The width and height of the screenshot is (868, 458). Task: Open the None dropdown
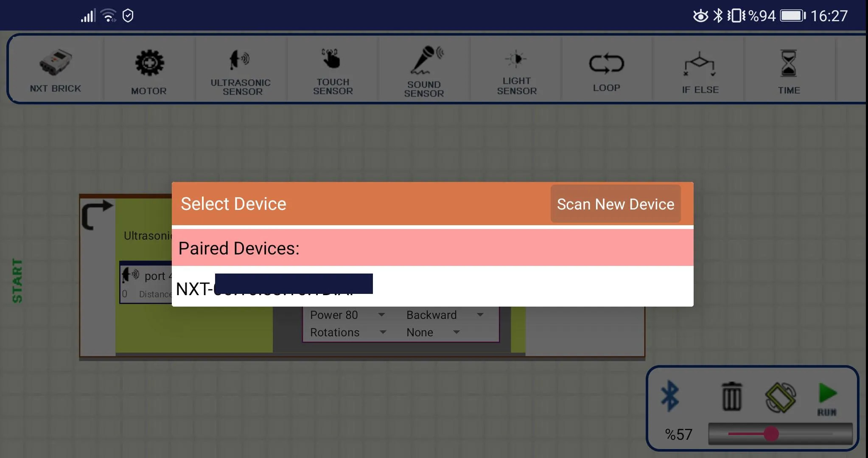433,332
